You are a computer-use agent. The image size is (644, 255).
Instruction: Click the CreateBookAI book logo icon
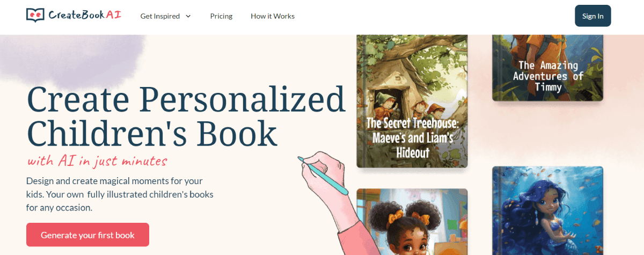[x=35, y=15]
